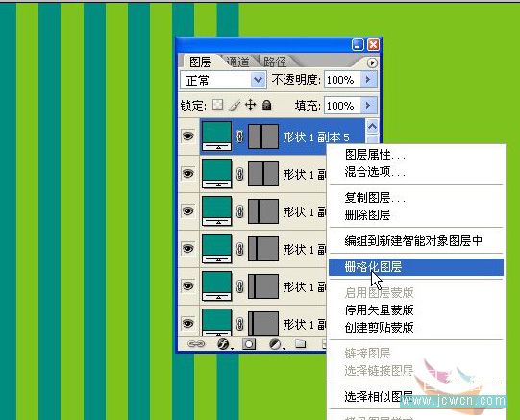Screen dimensions: 520x420
Task: Open the 正常 blend mode dropdown
Action: tap(223, 80)
